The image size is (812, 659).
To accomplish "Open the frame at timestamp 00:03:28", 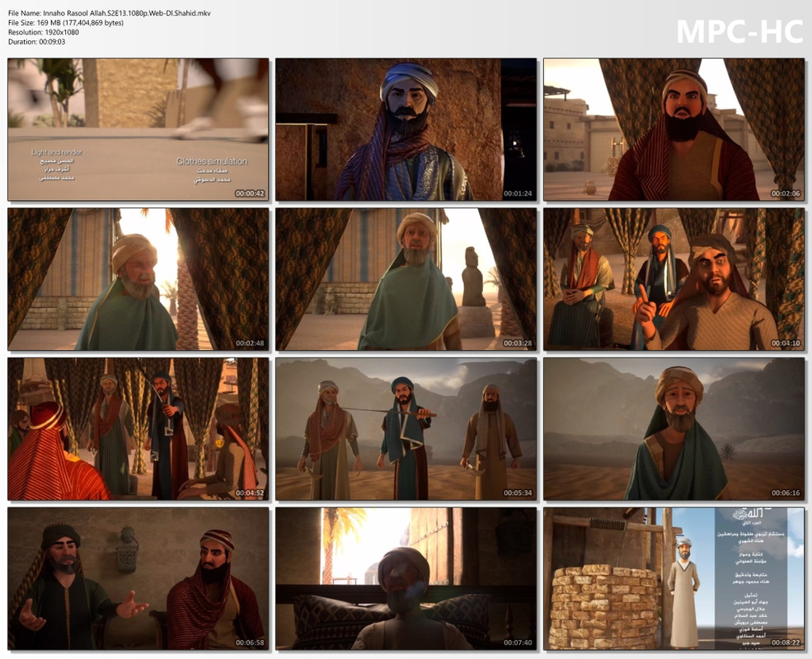I will click(x=406, y=279).
